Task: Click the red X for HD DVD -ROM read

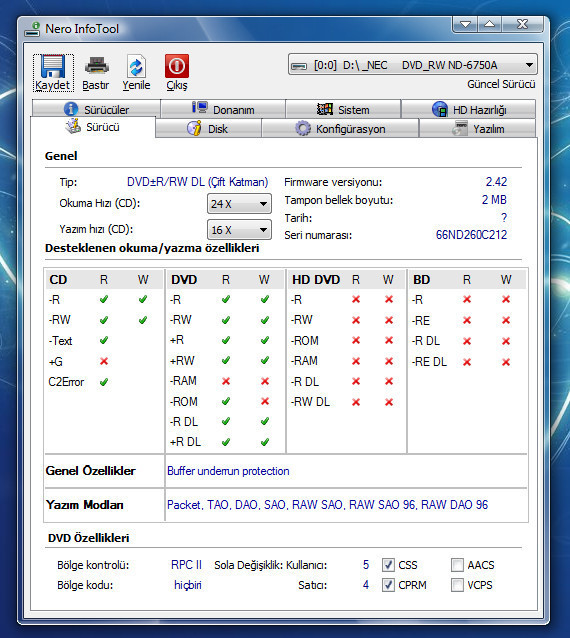Action: (356, 340)
